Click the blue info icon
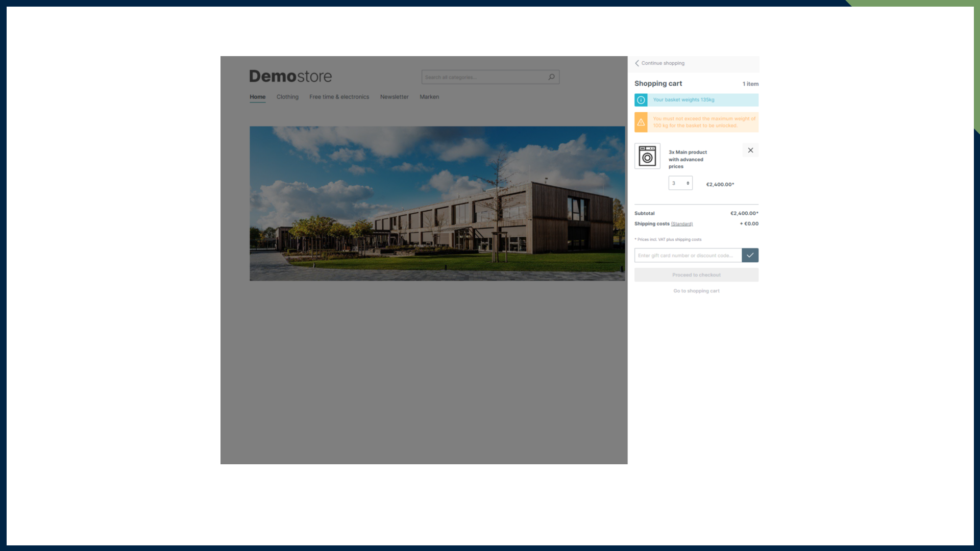This screenshot has height=551, width=980. [x=641, y=100]
